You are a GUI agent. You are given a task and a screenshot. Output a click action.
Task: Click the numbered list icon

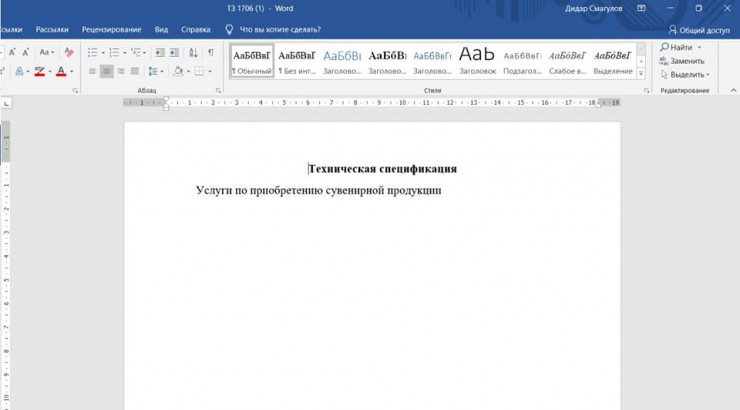pos(114,52)
